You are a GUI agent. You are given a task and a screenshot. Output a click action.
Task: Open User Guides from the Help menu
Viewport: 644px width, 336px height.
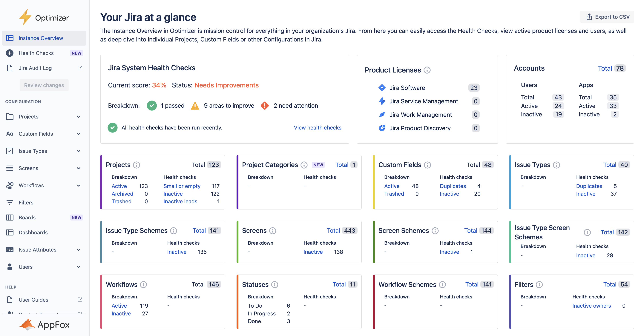click(x=33, y=300)
